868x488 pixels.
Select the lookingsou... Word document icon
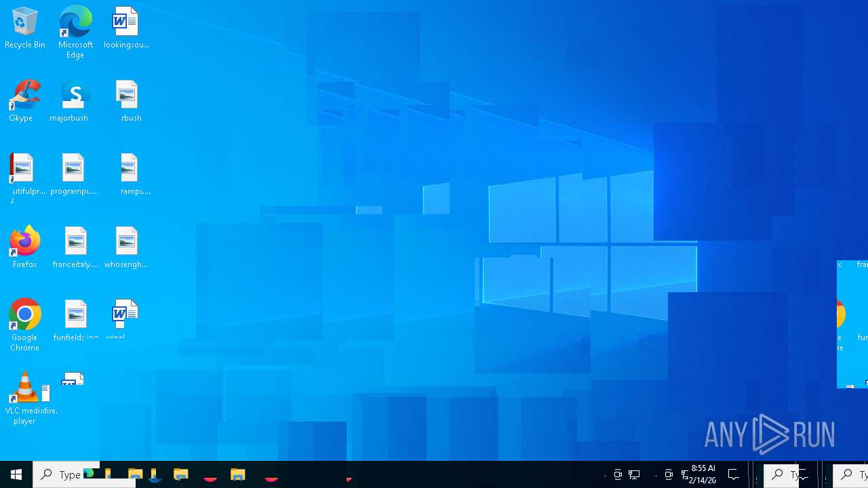pos(126,28)
